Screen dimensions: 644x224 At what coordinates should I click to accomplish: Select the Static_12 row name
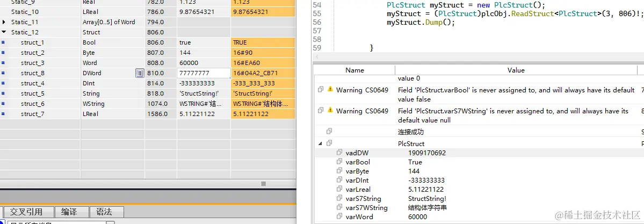click(x=25, y=32)
